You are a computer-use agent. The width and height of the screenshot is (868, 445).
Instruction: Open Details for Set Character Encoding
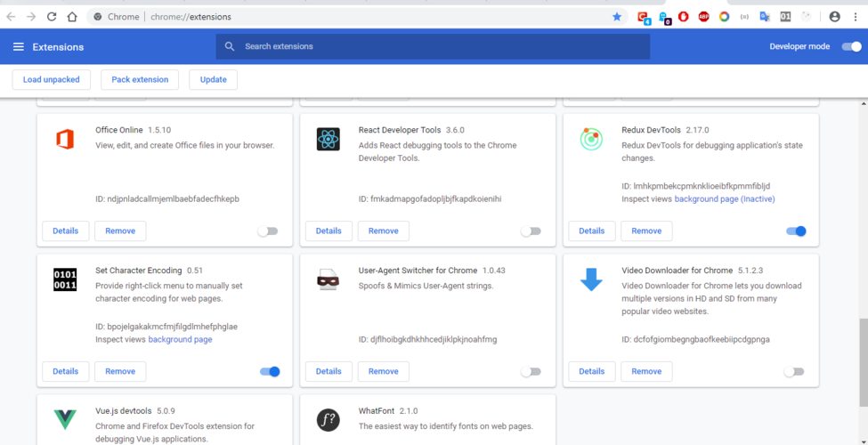click(65, 371)
